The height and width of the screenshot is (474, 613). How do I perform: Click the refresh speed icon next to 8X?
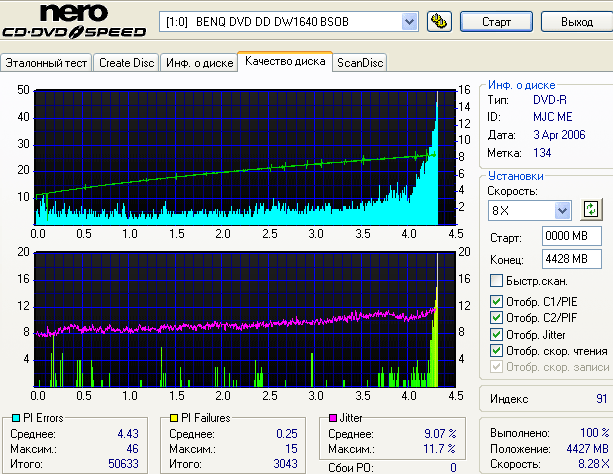591,210
